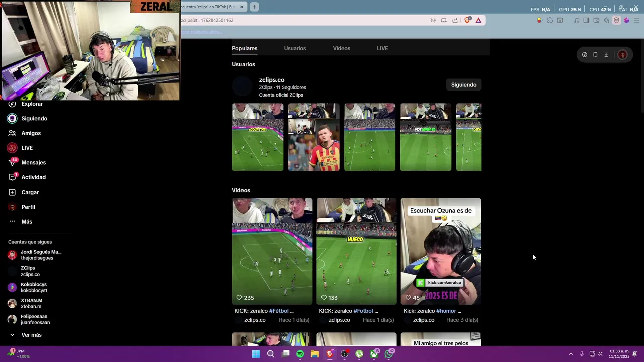
Task: Click the Brave VPN shield icon
Action: point(616,20)
